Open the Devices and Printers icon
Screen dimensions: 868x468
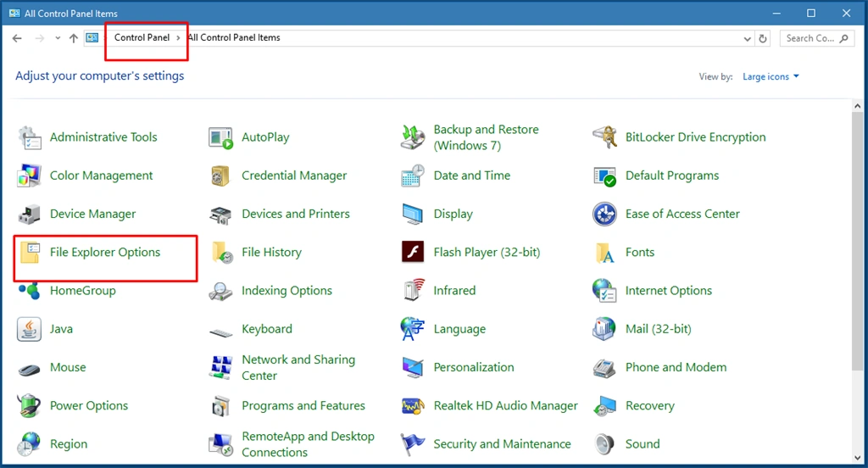coord(221,214)
